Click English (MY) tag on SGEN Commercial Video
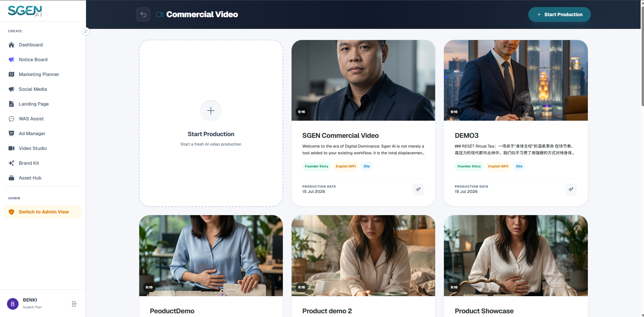The width and height of the screenshot is (644, 317). (x=346, y=166)
